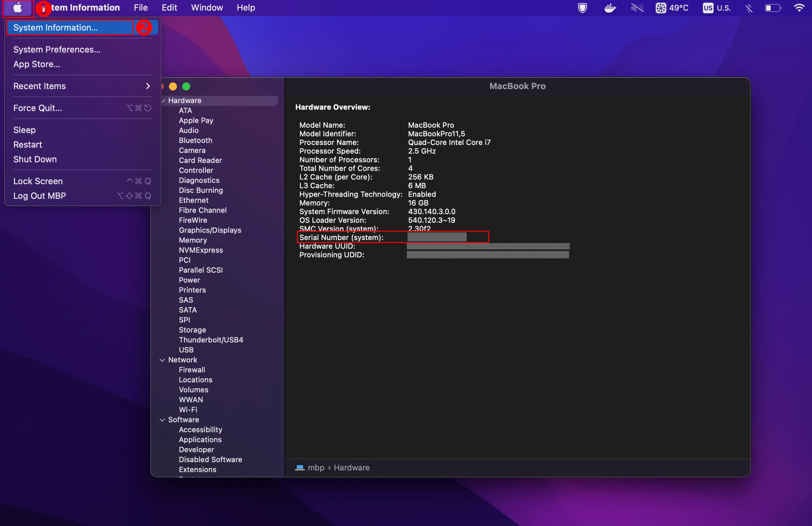Expand Recent Items submenu arrow
The image size is (812, 526).
coord(148,86)
